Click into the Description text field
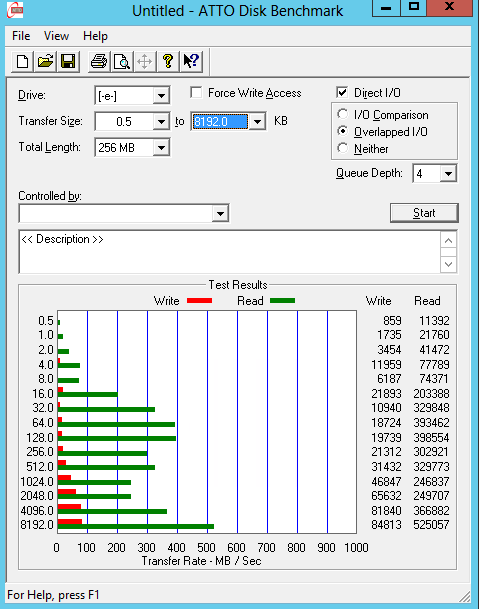 click(x=230, y=252)
